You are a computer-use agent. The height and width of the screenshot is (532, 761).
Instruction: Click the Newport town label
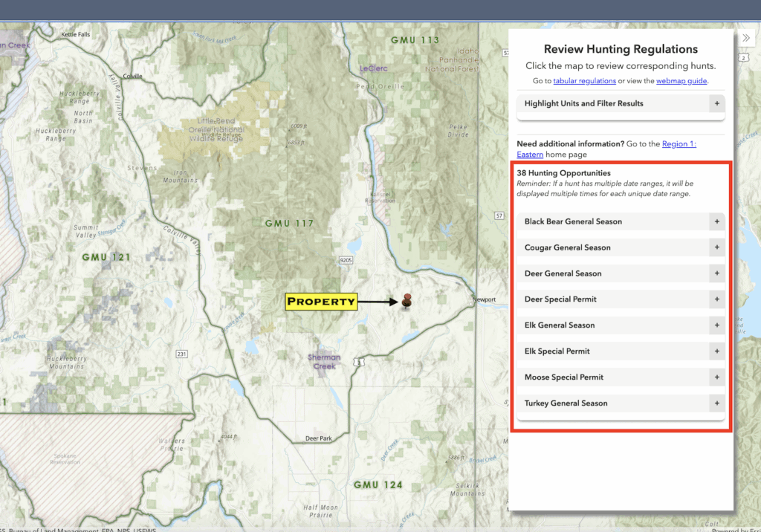point(485,300)
